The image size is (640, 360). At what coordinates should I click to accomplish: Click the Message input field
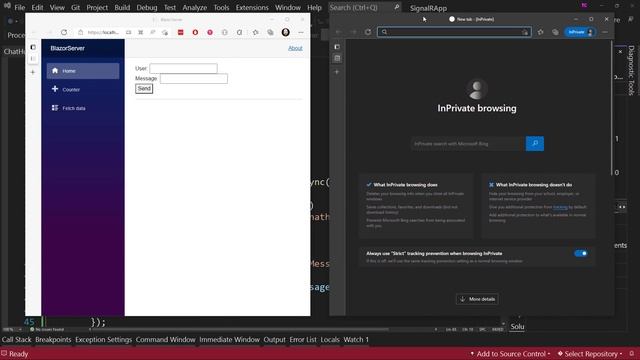click(x=193, y=78)
